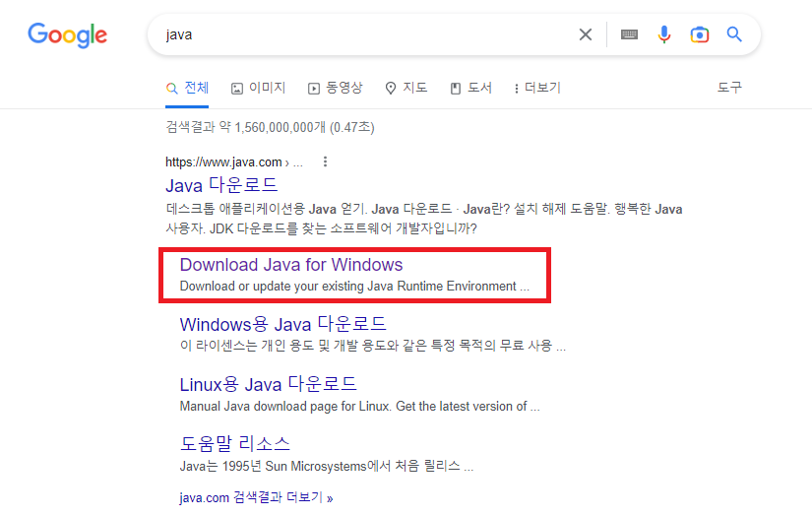Screen dimensions: 812x516
Task: Click the Manual Java download page snippet
Action: click(x=359, y=407)
